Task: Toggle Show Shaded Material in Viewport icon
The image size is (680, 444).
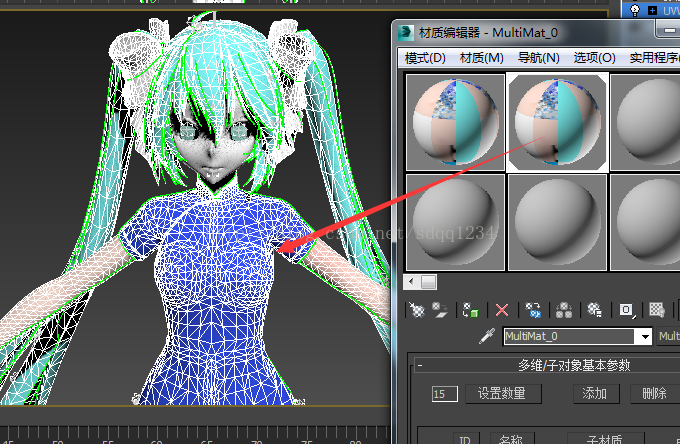Action: point(657,310)
